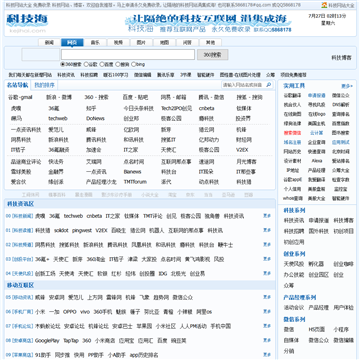Select the 谷歌 search engine radio
This screenshot has width=360, height=360.
coord(86,64)
